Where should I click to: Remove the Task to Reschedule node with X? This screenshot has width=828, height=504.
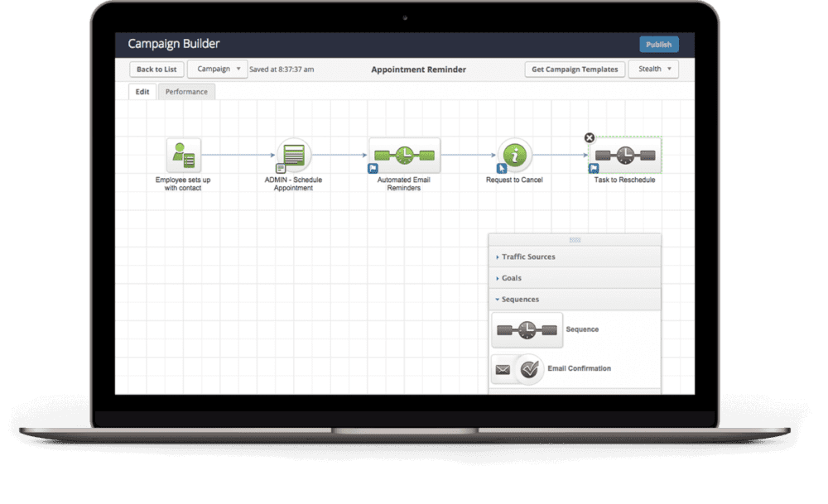point(590,138)
